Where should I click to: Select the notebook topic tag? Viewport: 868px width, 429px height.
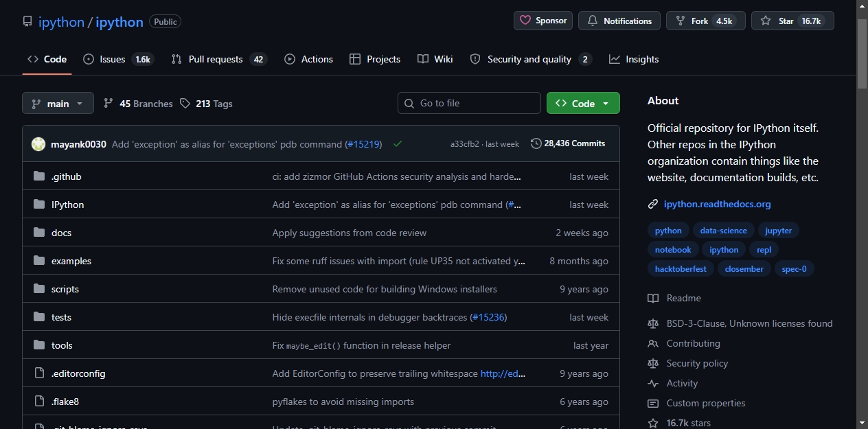click(x=673, y=250)
